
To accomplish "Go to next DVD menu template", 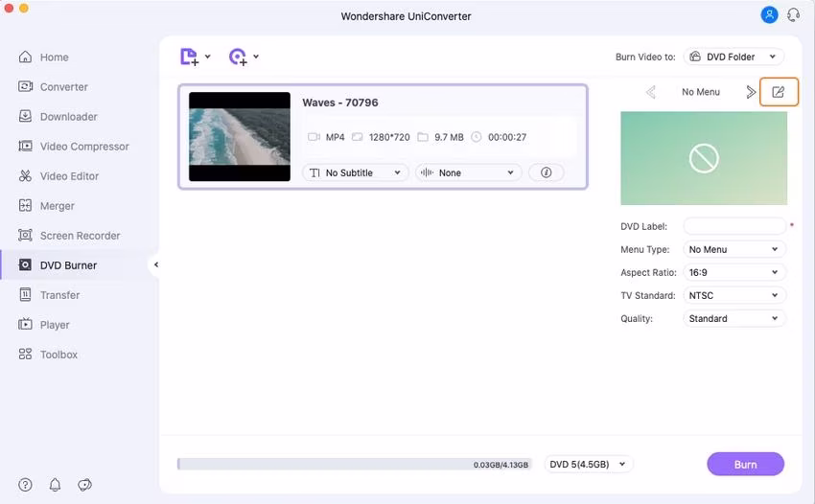I will tap(751, 92).
